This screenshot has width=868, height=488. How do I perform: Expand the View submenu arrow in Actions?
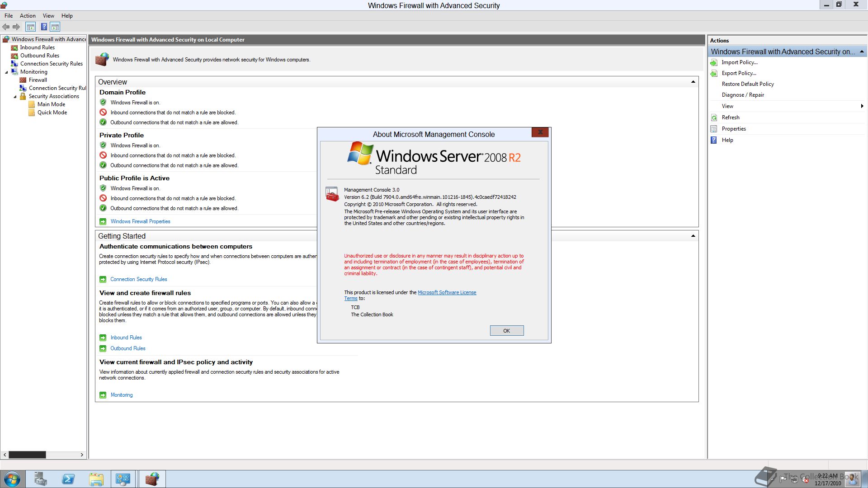pyautogui.click(x=862, y=106)
